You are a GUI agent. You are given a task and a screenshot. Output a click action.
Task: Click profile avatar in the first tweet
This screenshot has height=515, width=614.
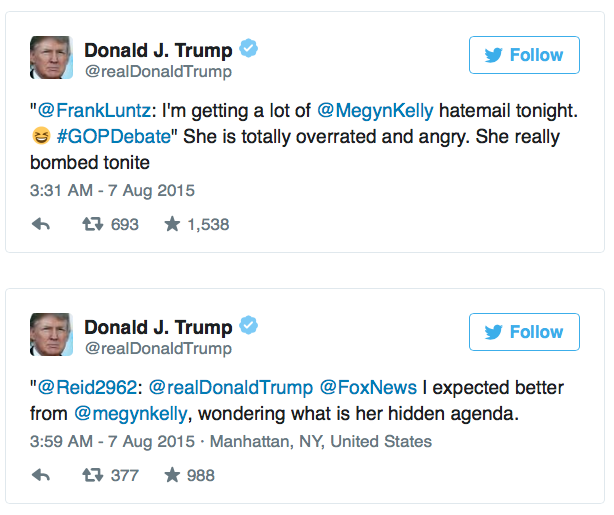[x=50, y=59]
